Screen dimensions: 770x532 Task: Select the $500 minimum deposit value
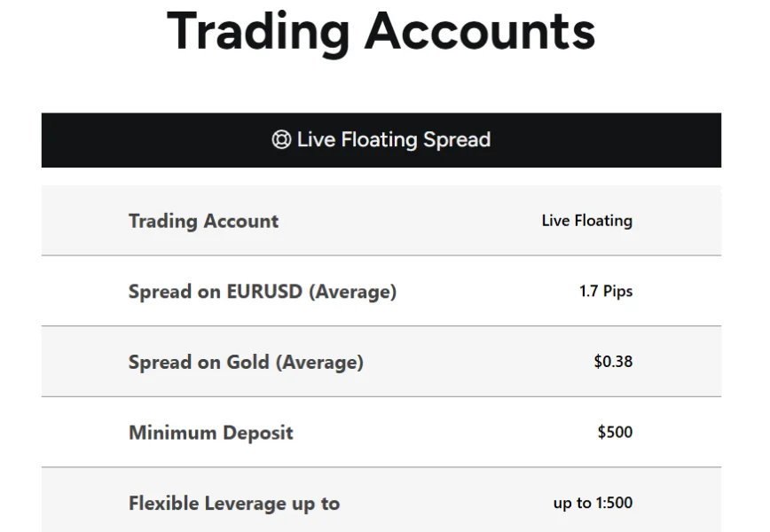[x=615, y=433]
